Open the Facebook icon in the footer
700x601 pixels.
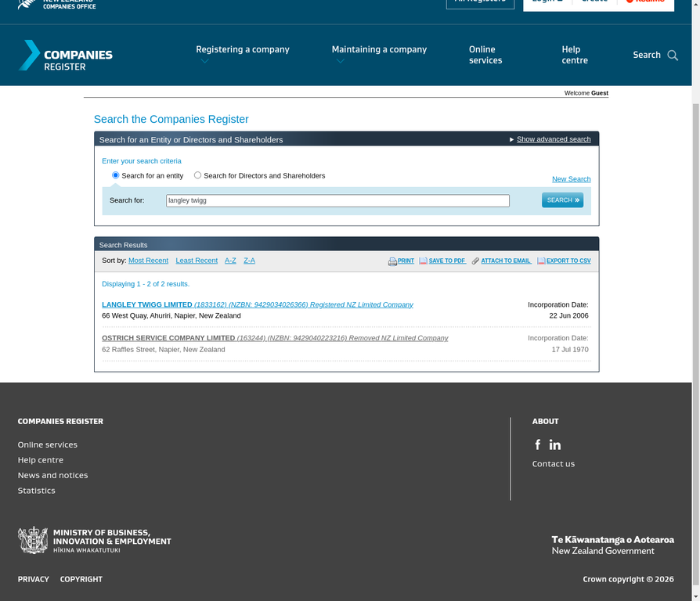[x=538, y=444]
